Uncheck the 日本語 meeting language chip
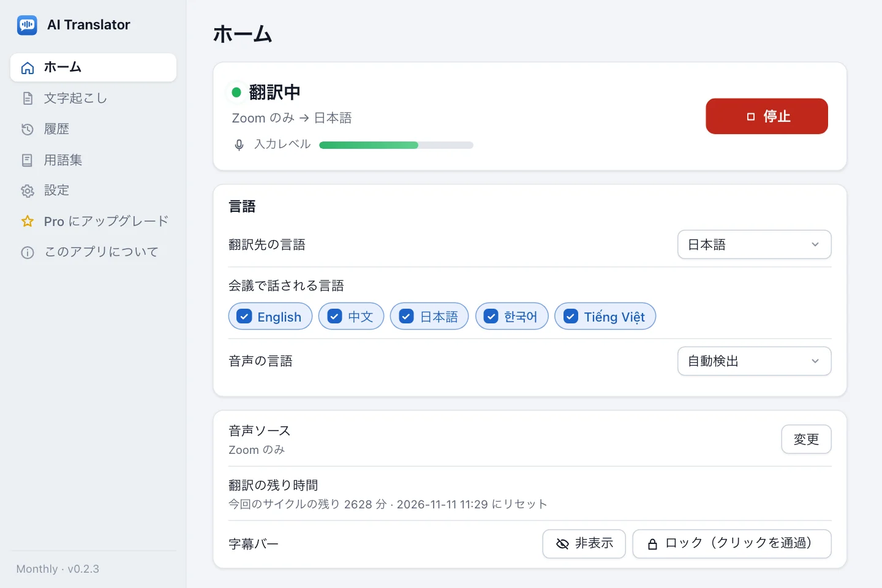 point(429,317)
